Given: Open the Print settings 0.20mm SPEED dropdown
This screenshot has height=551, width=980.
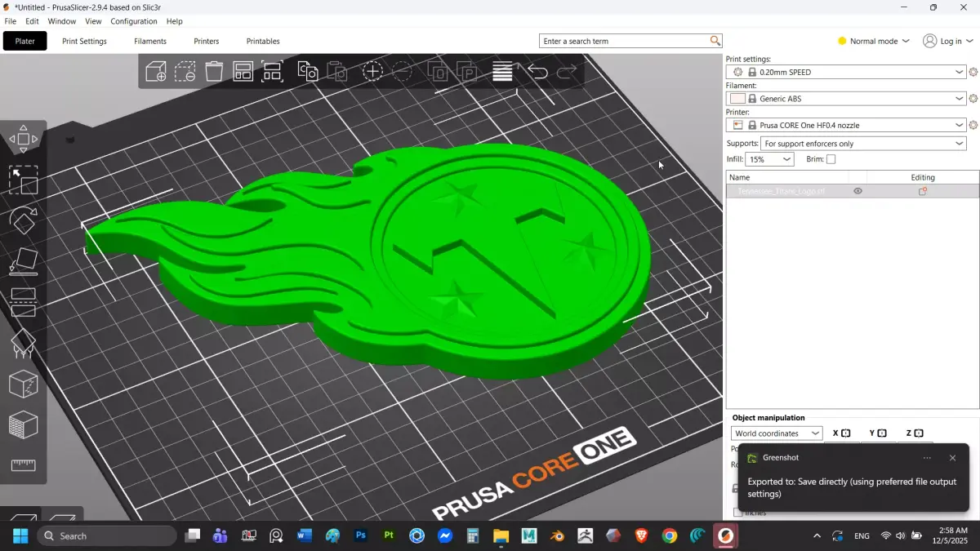Looking at the screenshot, I should 846,72.
